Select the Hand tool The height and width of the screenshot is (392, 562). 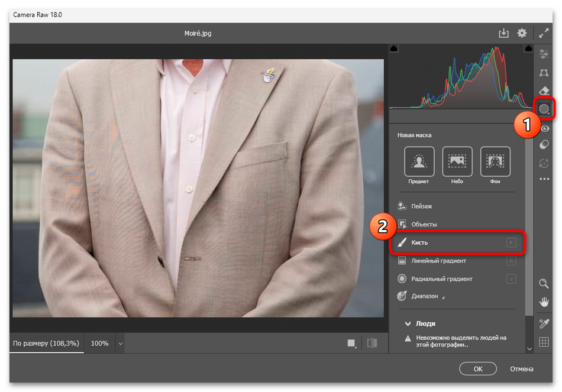(544, 302)
